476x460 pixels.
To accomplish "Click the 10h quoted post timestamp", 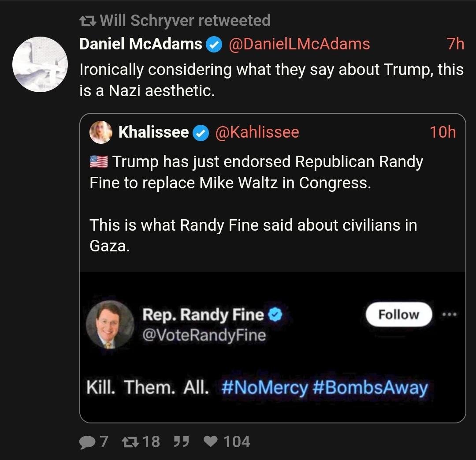I will (x=443, y=132).
